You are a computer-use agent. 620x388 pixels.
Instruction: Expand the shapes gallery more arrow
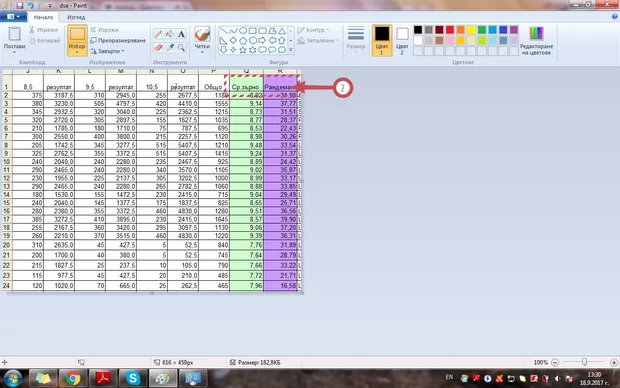(x=291, y=50)
